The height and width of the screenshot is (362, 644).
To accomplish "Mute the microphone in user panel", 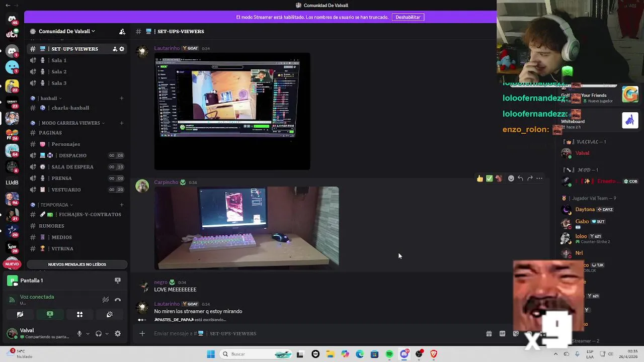I will 79,333.
